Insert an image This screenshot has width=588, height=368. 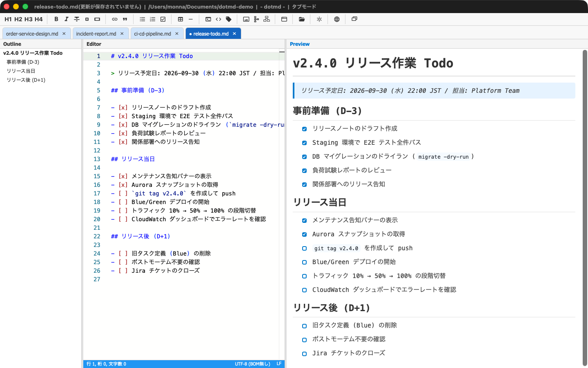246,19
